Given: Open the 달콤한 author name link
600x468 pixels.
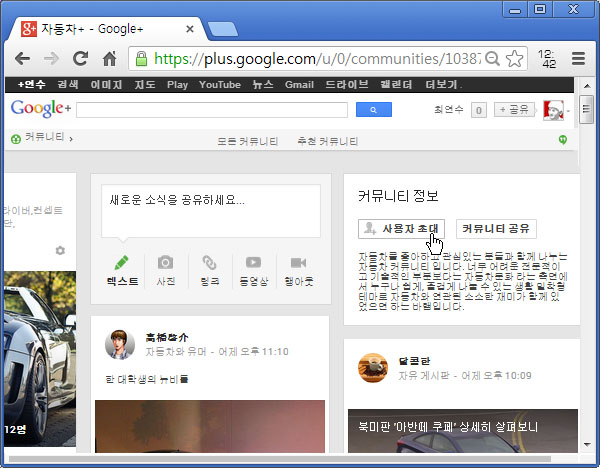Looking at the screenshot, I should pos(414,361).
